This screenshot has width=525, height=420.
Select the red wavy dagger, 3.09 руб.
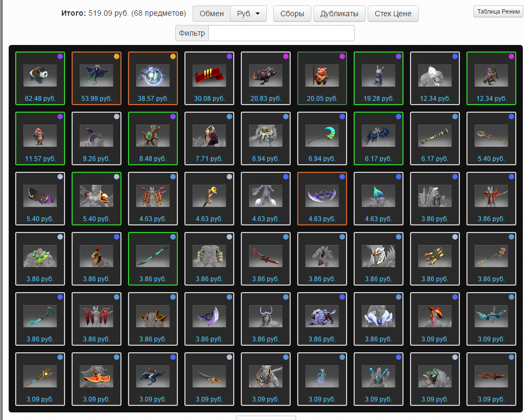[491, 379]
